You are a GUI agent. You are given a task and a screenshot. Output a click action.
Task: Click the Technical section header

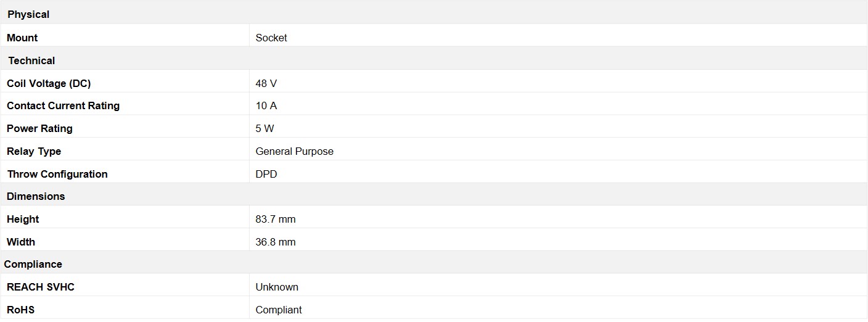click(x=31, y=60)
